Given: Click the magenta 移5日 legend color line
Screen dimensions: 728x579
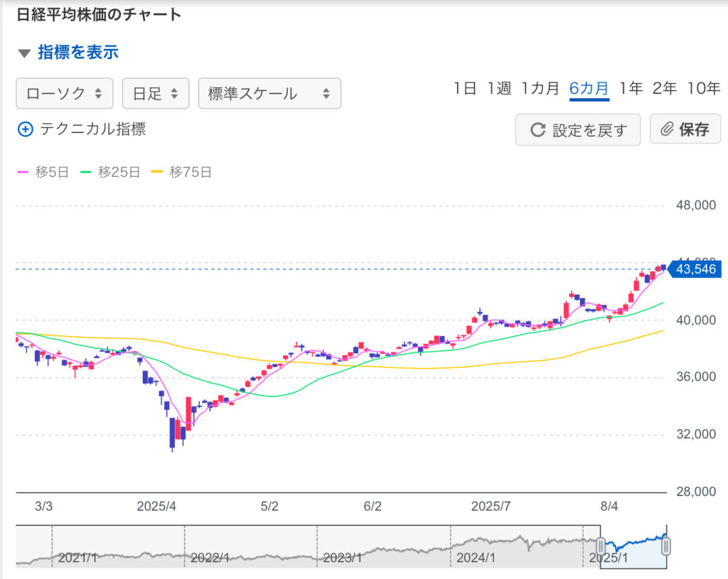Looking at the screenshot, I should pos(23,172).
